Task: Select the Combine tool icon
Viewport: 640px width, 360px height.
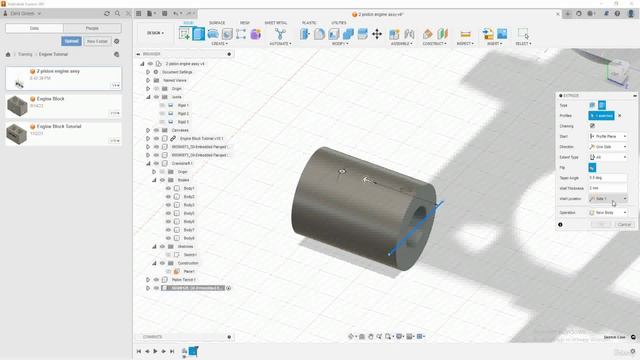Action: pos(348,34)
